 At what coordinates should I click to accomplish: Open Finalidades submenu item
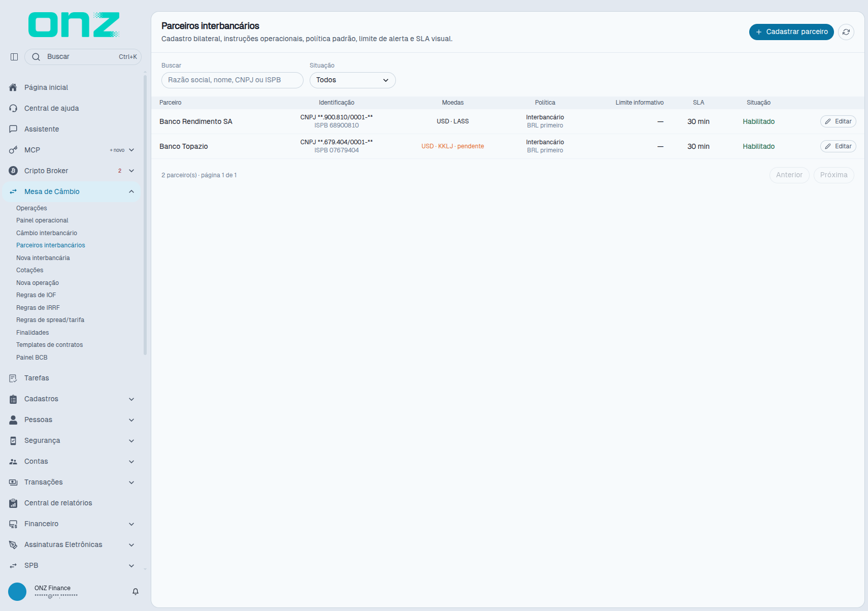[32, 333]
